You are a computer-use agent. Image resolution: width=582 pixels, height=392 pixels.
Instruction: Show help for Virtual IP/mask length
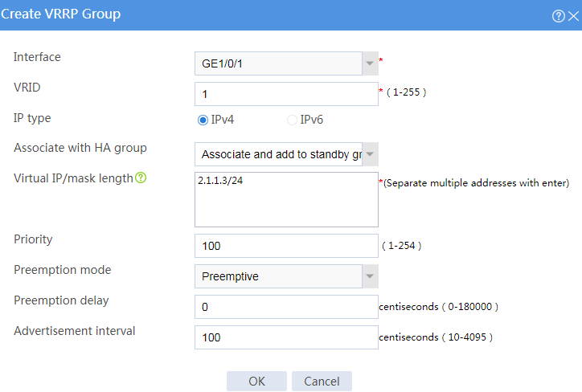point(141,178)
